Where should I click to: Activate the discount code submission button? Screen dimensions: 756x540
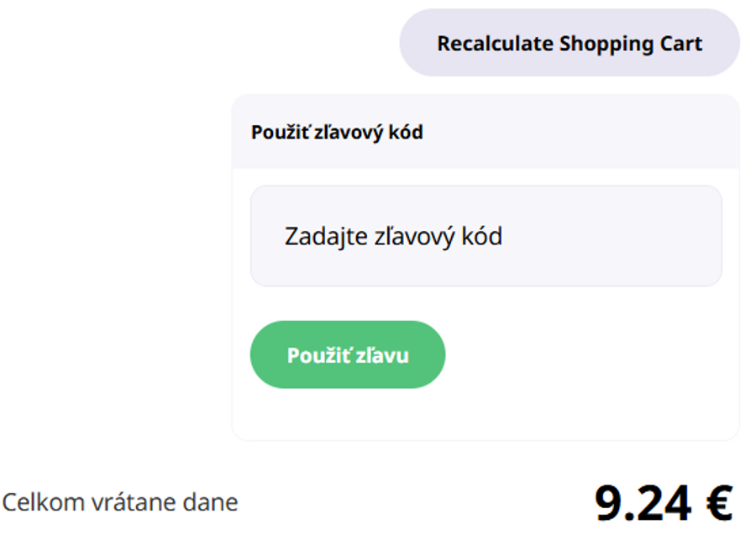coord(348,354)
